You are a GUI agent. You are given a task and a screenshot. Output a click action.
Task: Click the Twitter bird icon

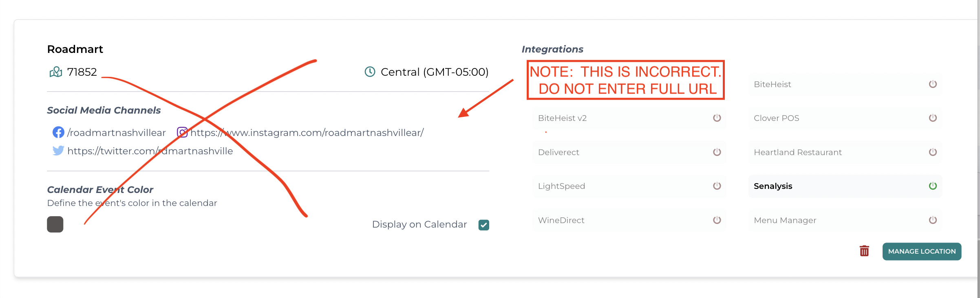(x=58, y=151)
